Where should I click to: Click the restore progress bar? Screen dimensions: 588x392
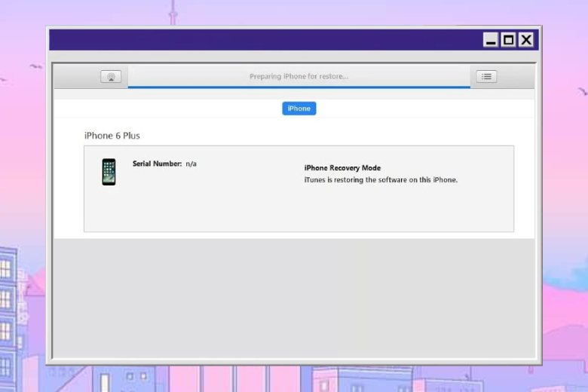tap(299, 87)
